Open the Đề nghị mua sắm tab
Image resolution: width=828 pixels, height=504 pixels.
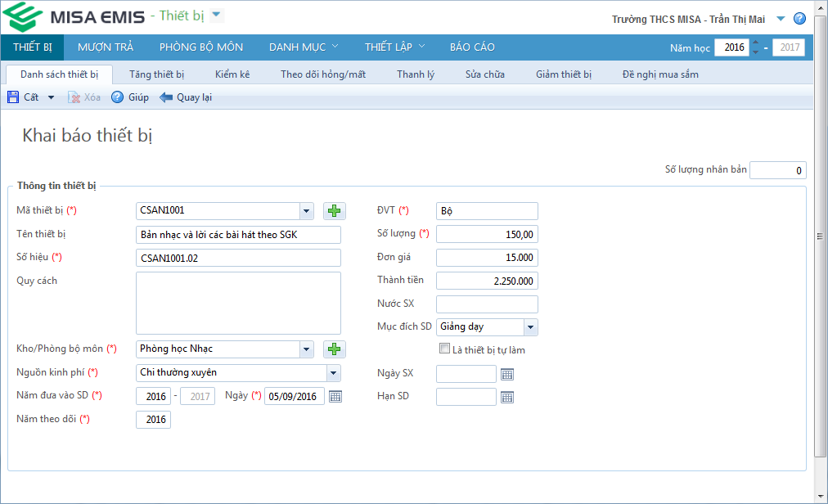[x=660, y=74]
